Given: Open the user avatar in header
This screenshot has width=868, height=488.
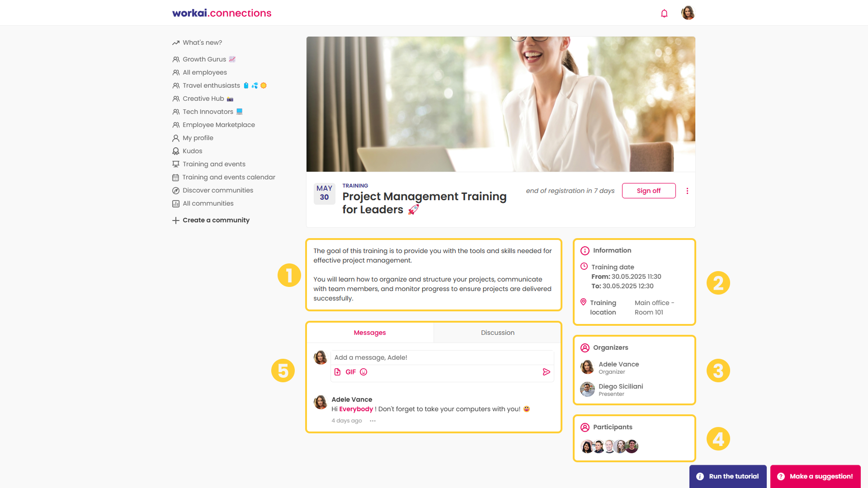Looking at the screenshot, I should click(x=688, y=13).
